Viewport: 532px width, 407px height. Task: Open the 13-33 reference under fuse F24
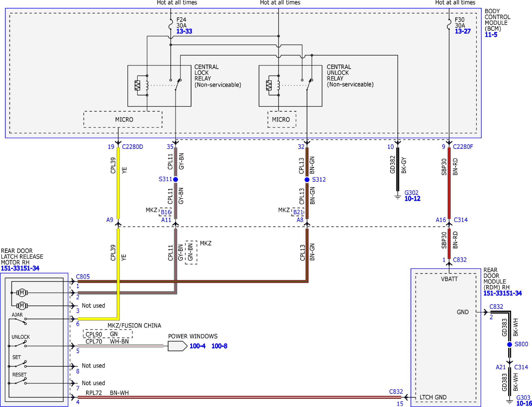coord(184,31)
